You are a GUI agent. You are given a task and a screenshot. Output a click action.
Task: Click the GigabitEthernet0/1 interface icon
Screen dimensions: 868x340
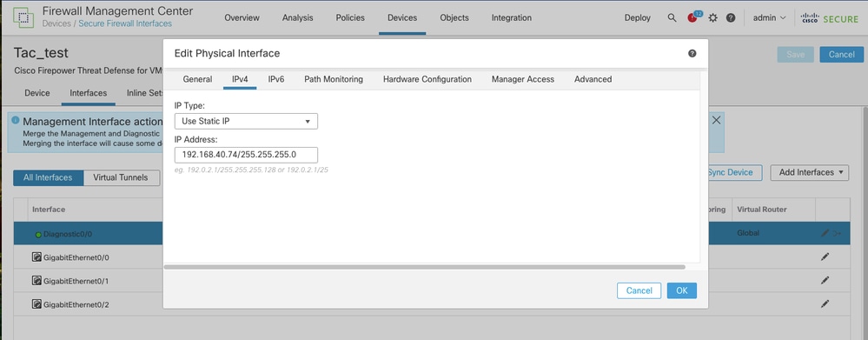[x=37, y=281]
